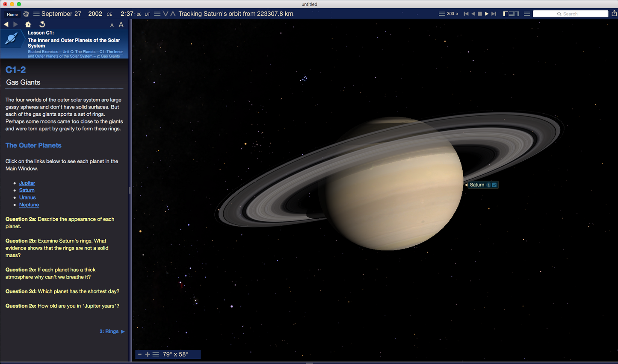Toggle the right side pane layout

point(517,14)
